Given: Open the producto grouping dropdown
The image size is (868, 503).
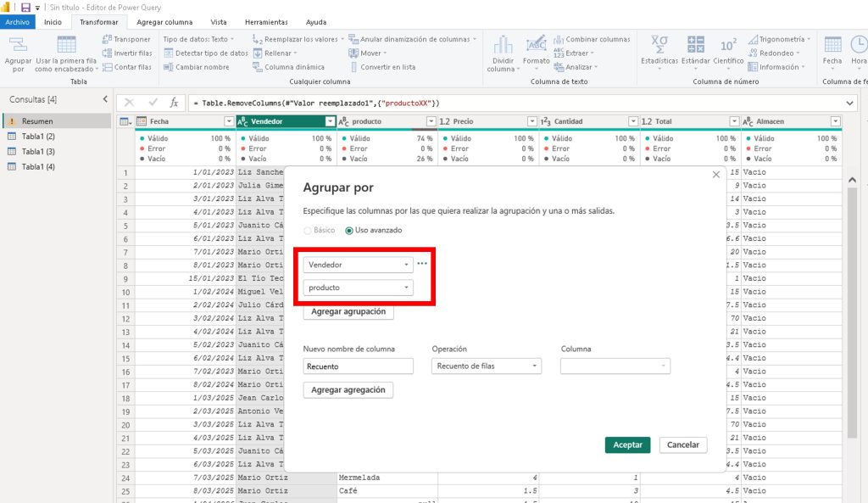Looking at the screenshot, I should coord(358,288).
